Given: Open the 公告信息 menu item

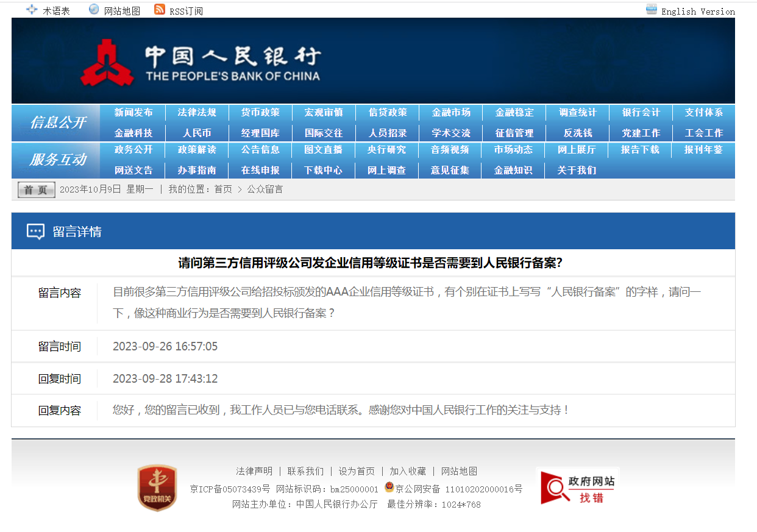Looking at the screenshot, I should coord(260,150).
